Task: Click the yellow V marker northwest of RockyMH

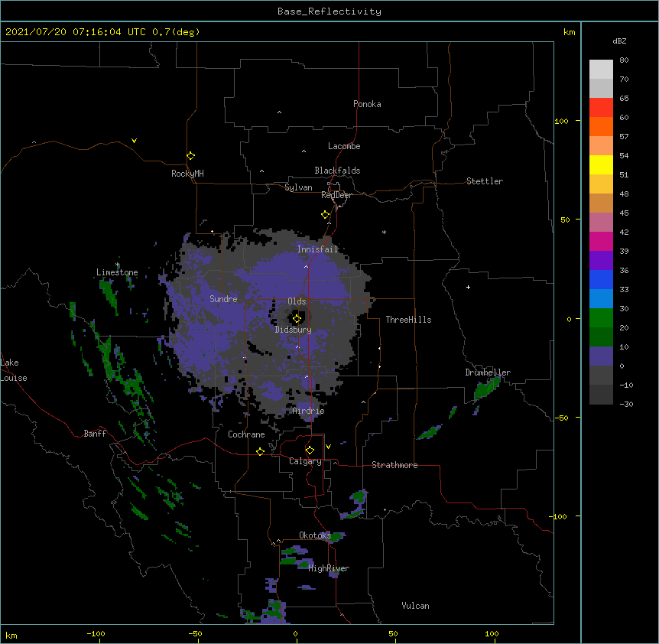Action: [x=134, y=141]
